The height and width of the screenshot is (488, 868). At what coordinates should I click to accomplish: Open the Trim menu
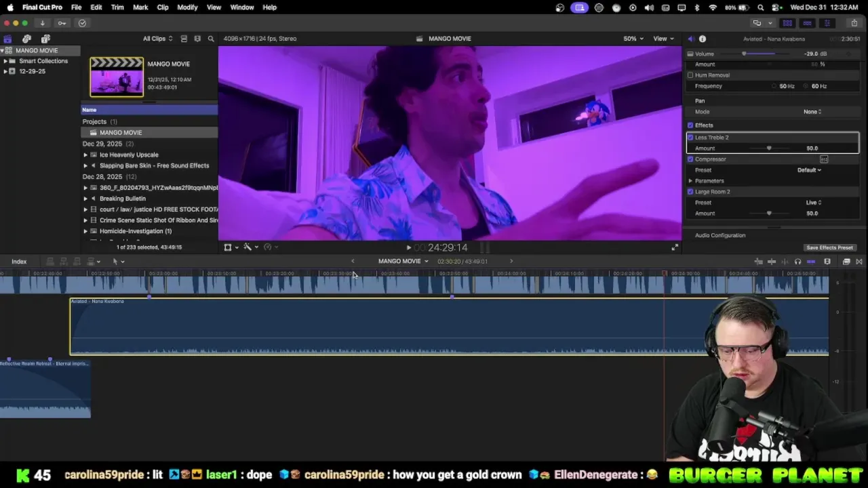(117, 7)
